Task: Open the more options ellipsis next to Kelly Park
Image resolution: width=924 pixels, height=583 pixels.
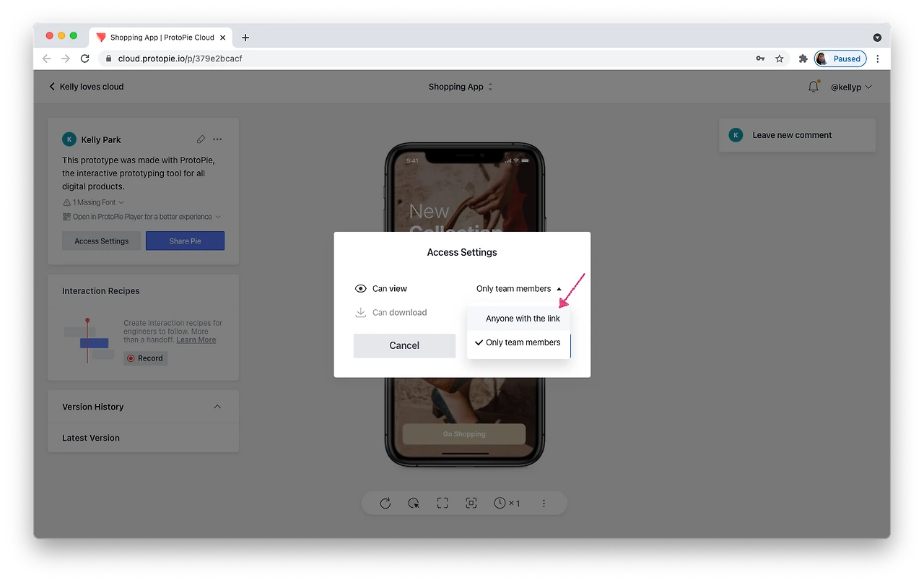Action: (x=217, y=139)
